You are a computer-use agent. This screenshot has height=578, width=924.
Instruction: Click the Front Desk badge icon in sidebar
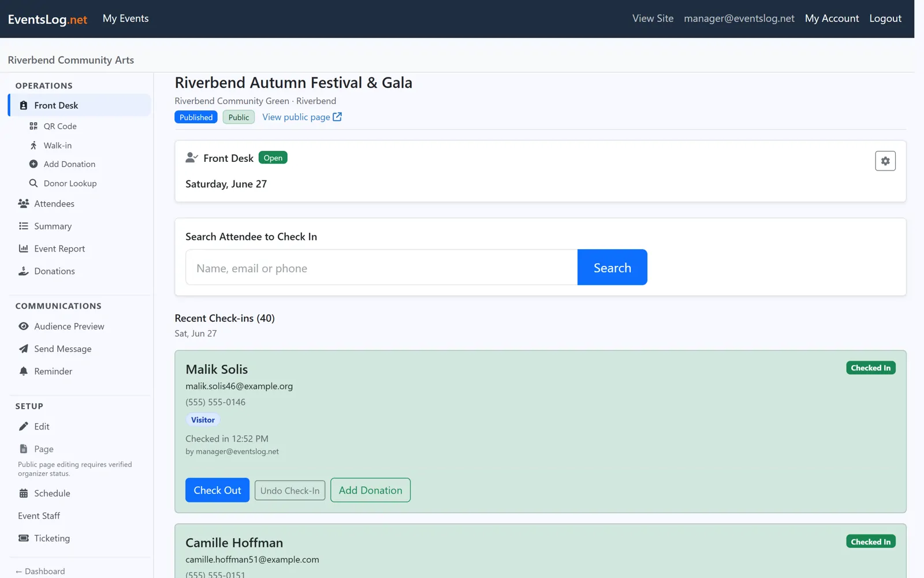24,105
